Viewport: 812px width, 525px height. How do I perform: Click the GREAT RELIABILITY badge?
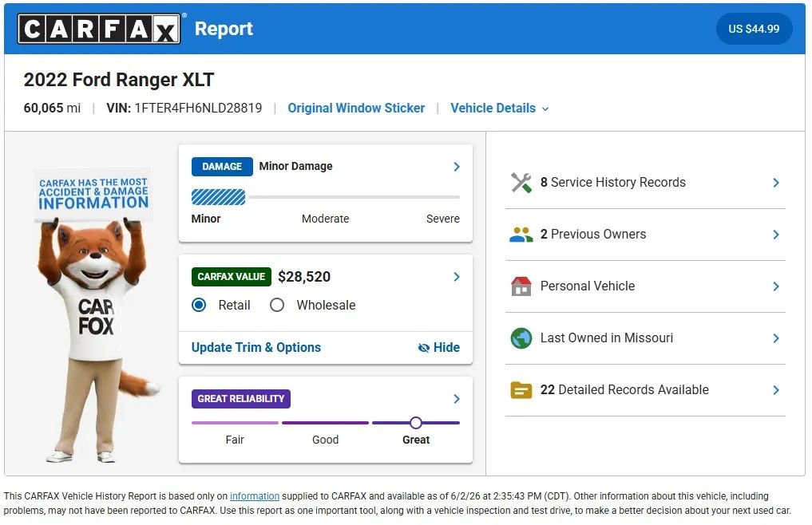click(241, 399)
